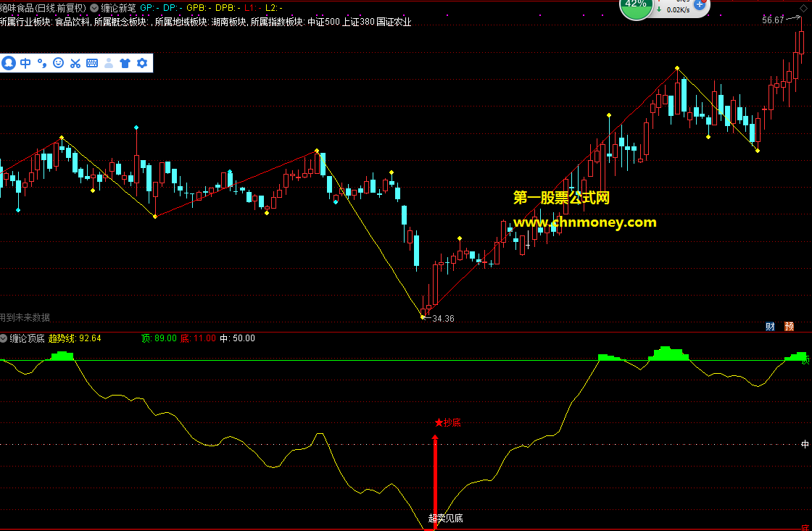Toggle Chinese/English input mode (中)
This screenshot has height=531, width=812.
25,63
